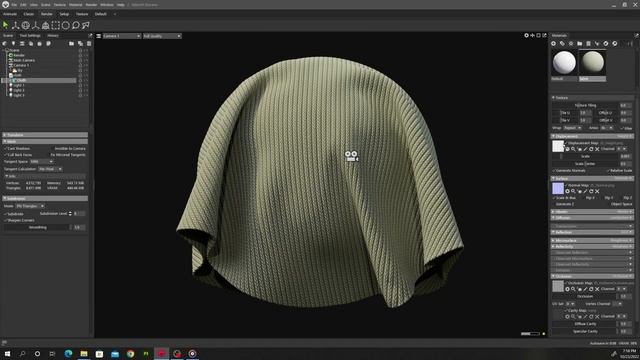
Task: Open the Full Quality dropdown
Action: coord(162,36)
